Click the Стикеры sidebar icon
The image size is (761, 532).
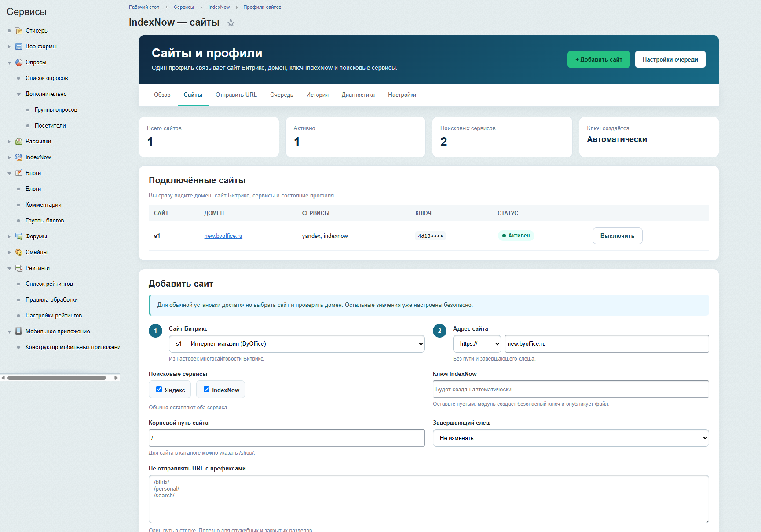tap(18, 31)
